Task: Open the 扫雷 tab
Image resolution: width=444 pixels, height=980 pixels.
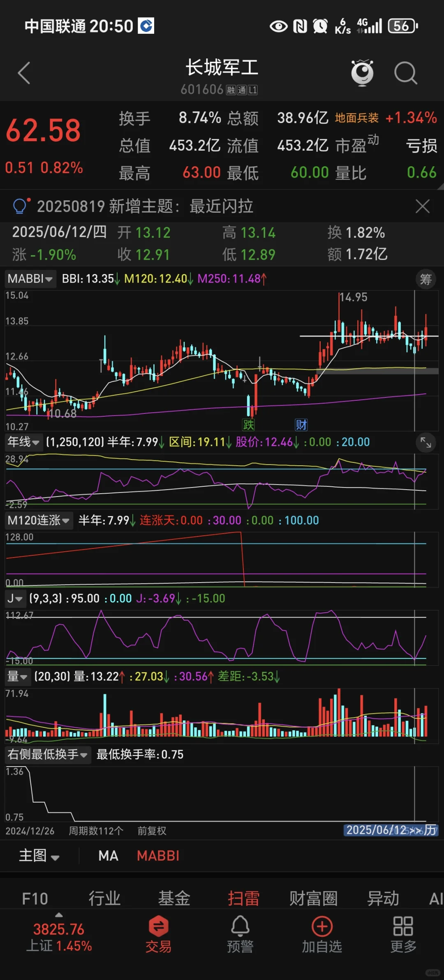Action: [244, 899]
